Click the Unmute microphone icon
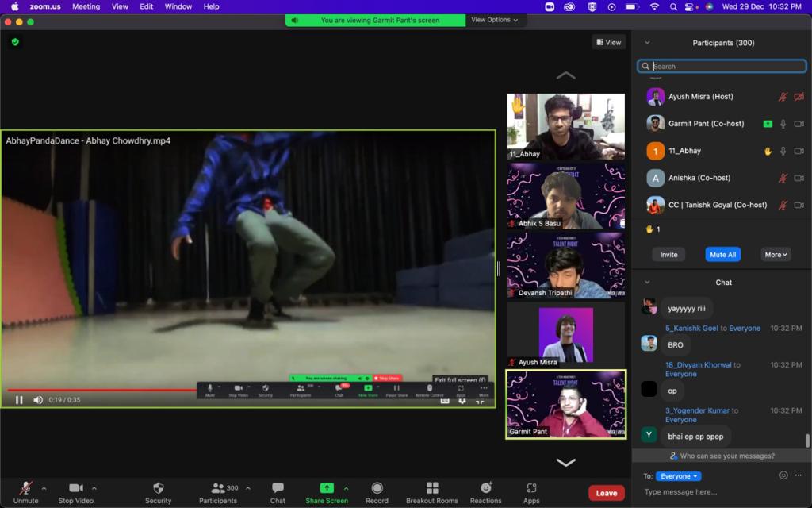Image resolution: width=812 pixels, height=508 pixels. [x=25, y=488]
